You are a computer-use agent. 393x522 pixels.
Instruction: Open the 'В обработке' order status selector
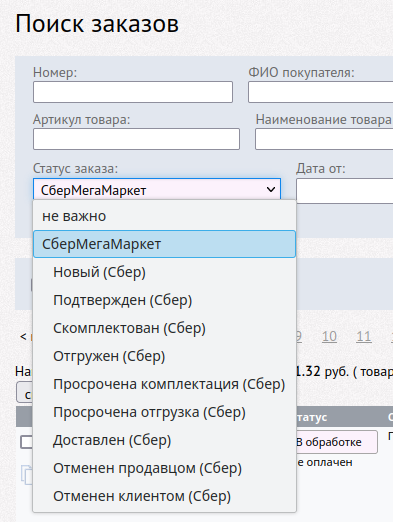pos(337,442)
